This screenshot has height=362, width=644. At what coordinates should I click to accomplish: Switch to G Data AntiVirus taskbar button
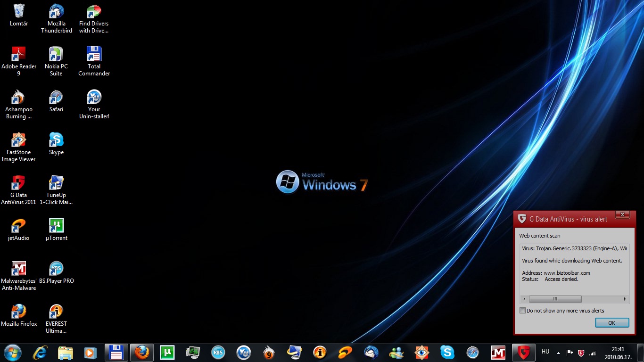(x=523, y=353)
